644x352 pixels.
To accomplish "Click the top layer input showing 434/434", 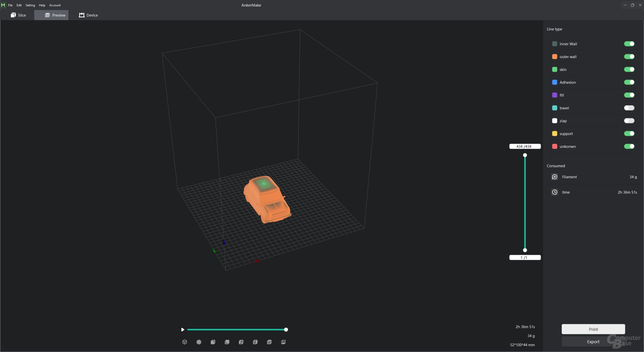I will (x=525, y=146).
